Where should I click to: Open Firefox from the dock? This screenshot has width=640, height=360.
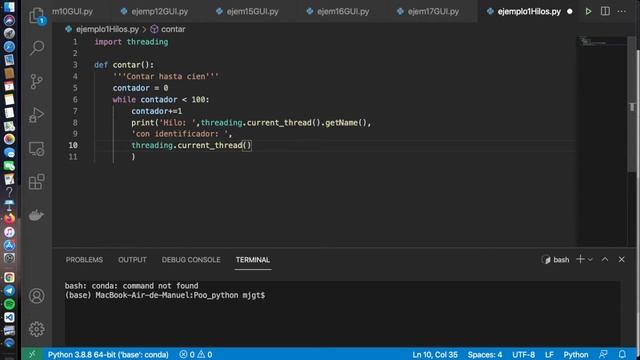click(x=9, y=218)
